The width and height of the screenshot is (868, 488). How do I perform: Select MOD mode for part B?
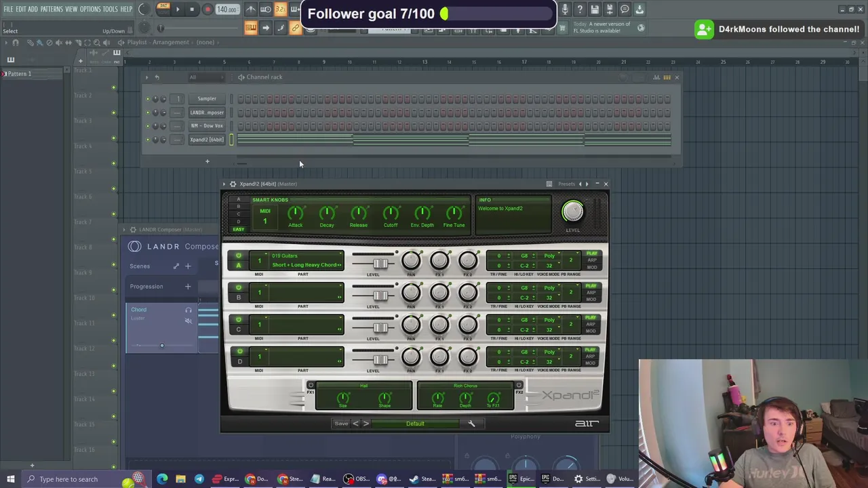(x=592, y=299)
